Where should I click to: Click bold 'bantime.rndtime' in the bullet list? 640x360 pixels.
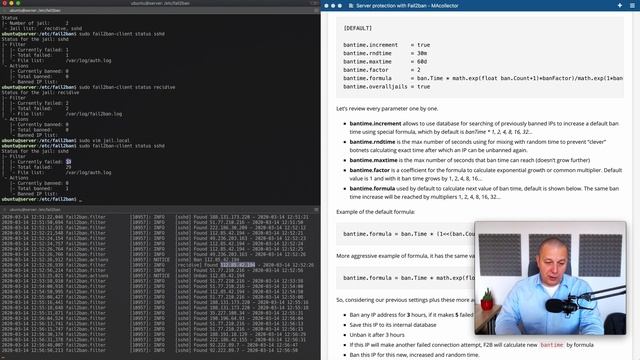(x=372, y=142)
